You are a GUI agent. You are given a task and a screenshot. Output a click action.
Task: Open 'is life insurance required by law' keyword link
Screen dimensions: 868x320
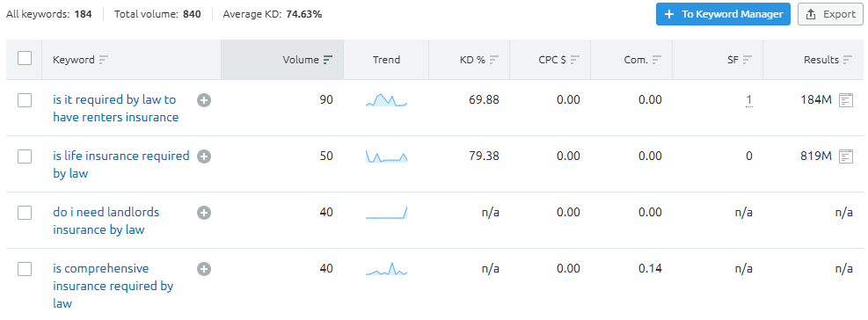pos(121,164)
